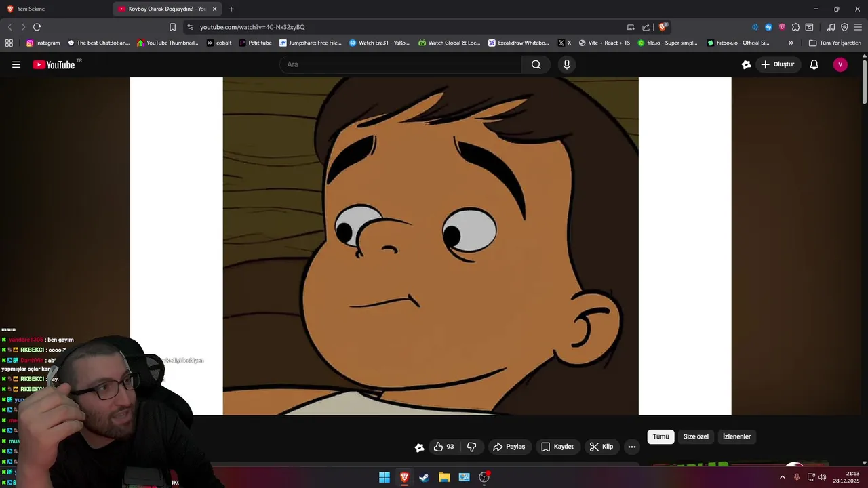
Task: Click the YouTube search magnifier button
Action: point(536,64)
